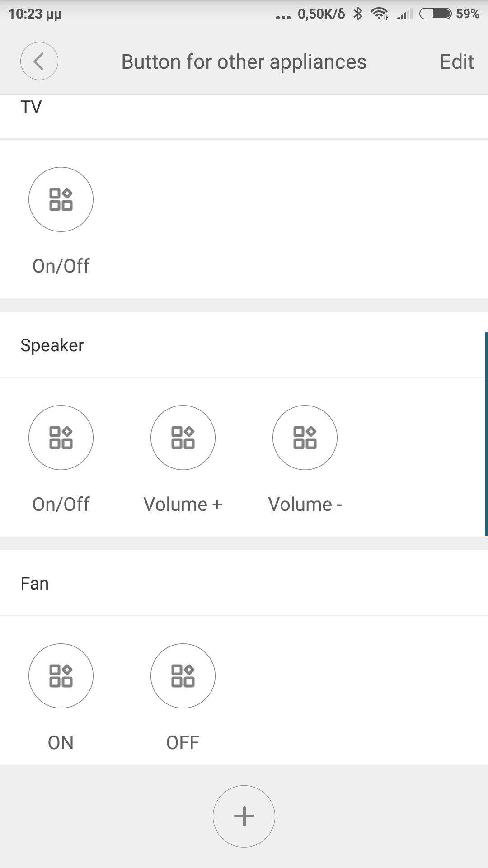488x868 pixels.
Task: Tap the Speaker Volume + icon
Action: click(x=183, y=438)
